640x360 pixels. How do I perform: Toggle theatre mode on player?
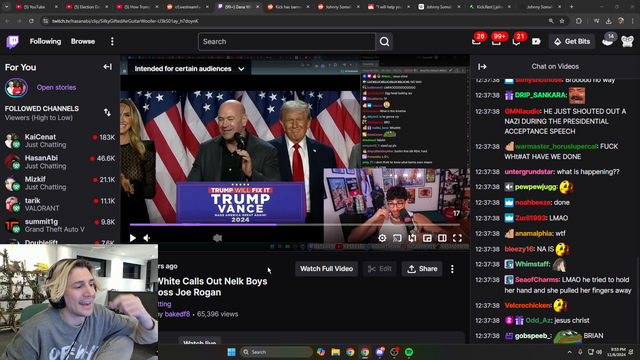(x=442, y=238)
